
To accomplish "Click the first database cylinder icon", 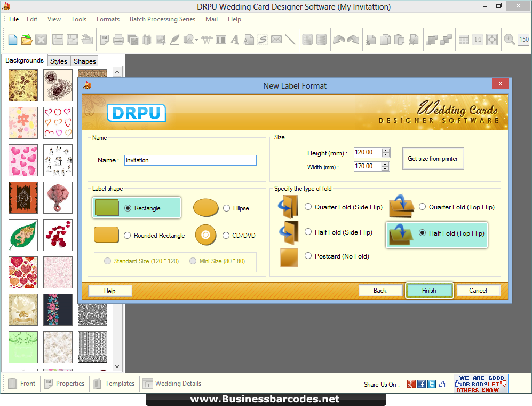I will 307,40.
